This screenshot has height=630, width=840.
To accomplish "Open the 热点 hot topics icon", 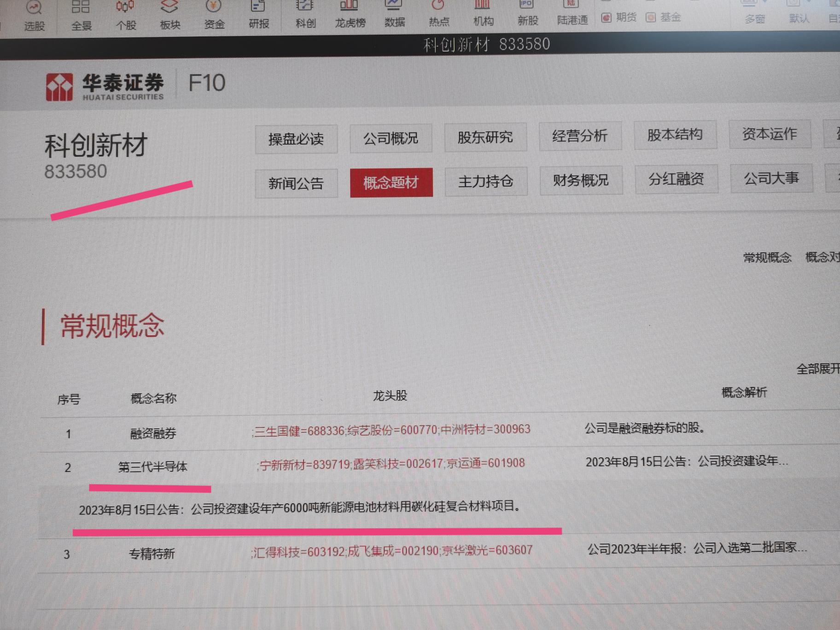I will tap(438, 13).
